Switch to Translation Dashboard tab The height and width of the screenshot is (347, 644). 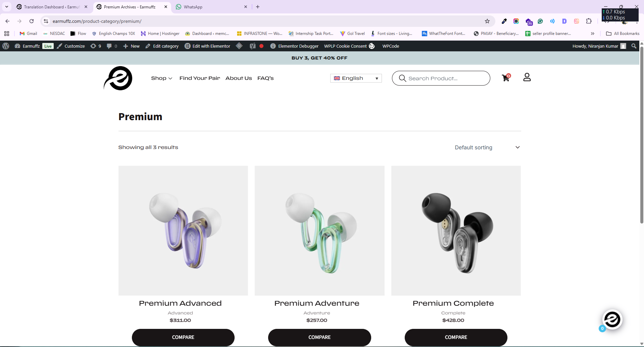50,7
